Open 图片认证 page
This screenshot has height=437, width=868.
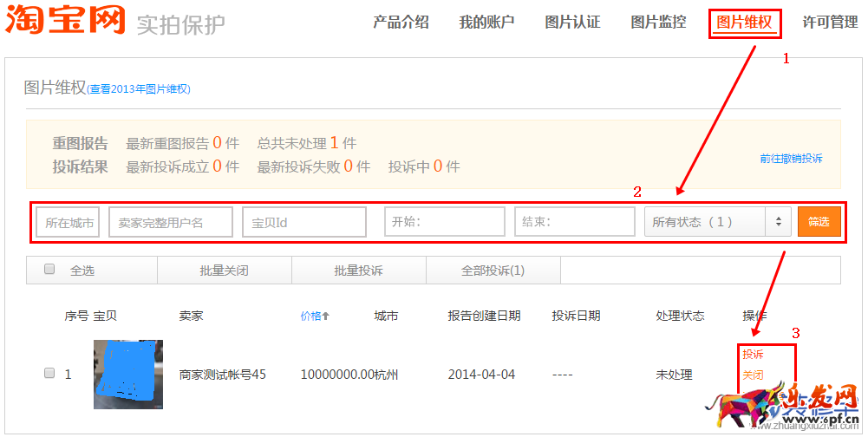click(x=572, y=23)
